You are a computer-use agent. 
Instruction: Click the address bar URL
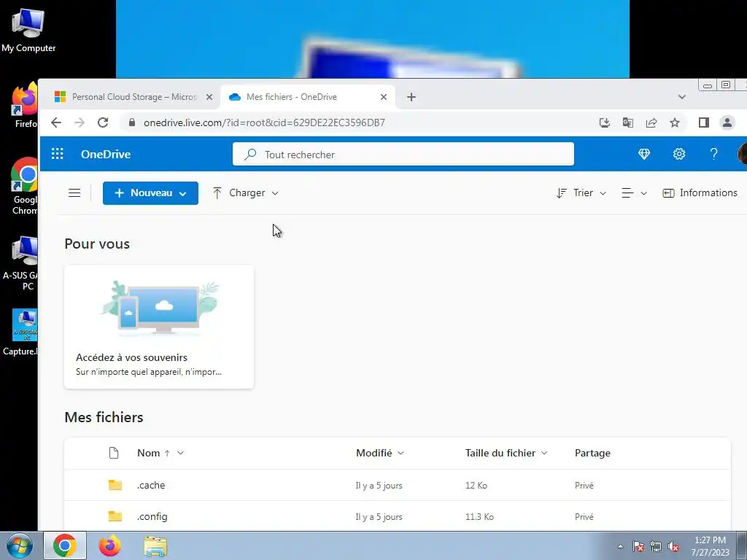point(264,122)
